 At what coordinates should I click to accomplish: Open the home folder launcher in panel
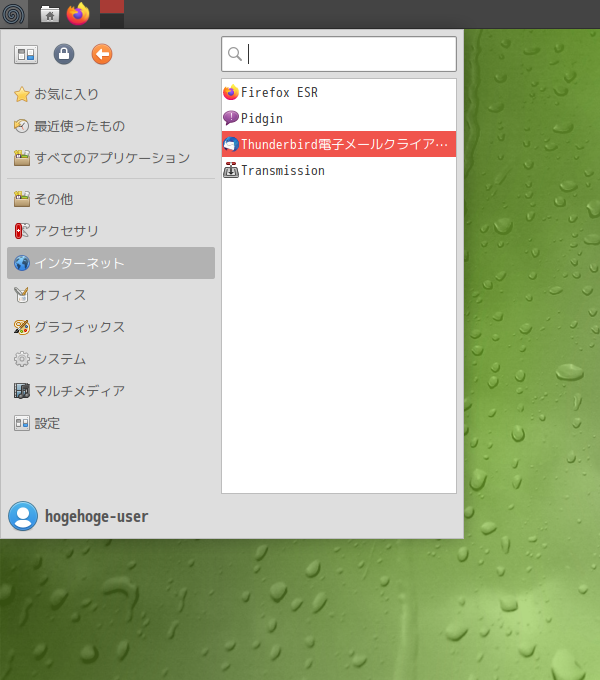(x=50, y=14)
